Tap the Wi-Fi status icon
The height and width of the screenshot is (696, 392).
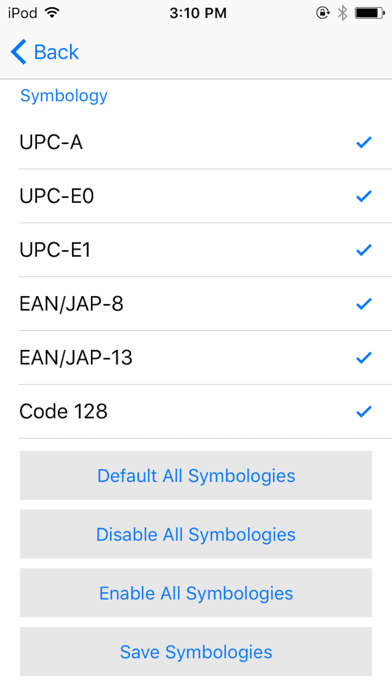click(52, 13)
